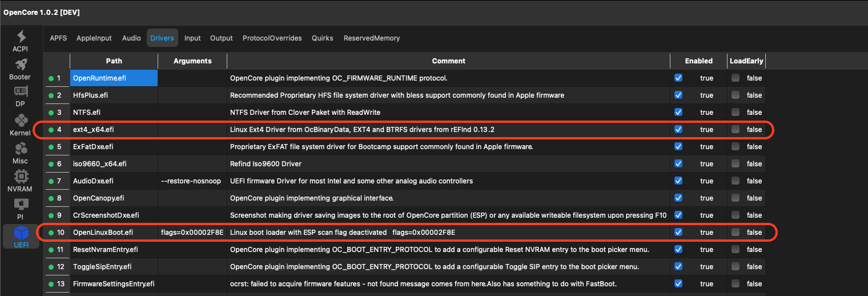
Task: Toggle LoadEarly checkbox for AudioDxe.efi
Action: 736,181
